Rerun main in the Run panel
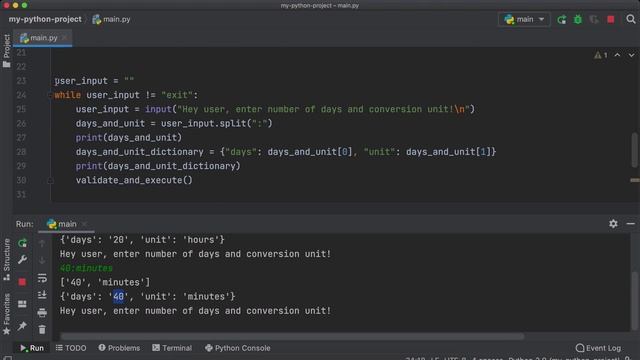The image size is (640, 360). (22, 243)
